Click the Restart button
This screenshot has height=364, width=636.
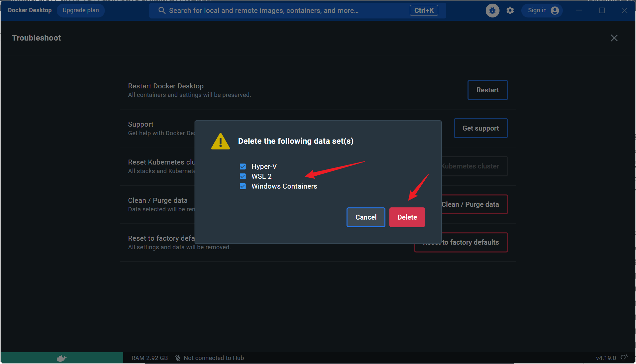487,90
